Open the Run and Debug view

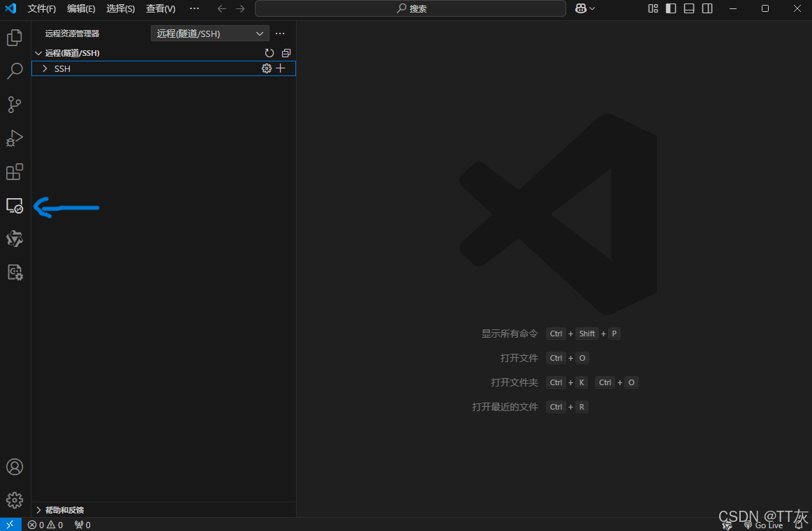tap(15, 138)
